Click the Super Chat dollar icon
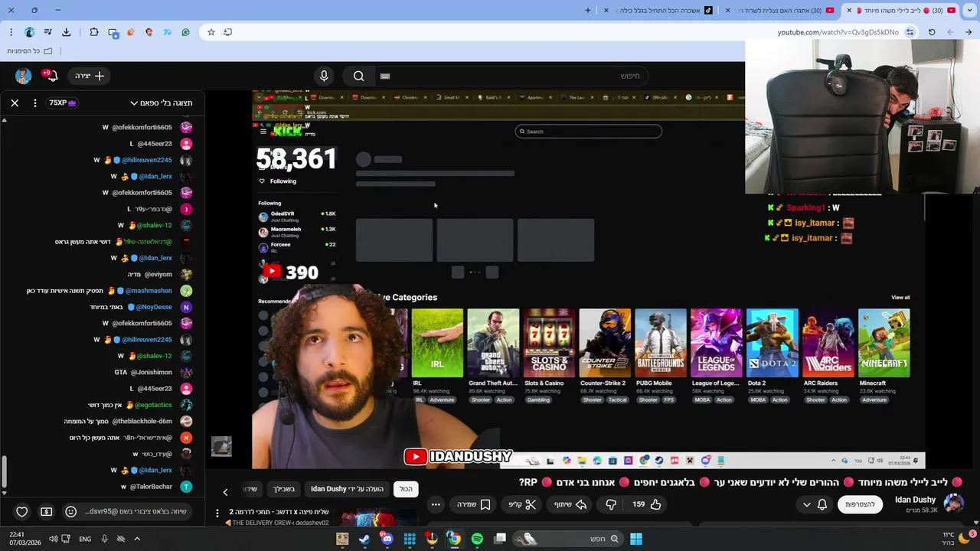This screenshot has width=980, height=551. tap(47, 511)
